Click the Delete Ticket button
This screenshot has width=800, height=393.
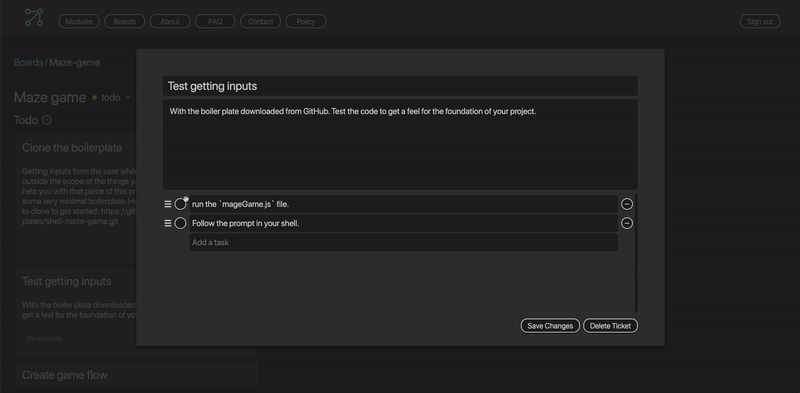tap(610, 326)
